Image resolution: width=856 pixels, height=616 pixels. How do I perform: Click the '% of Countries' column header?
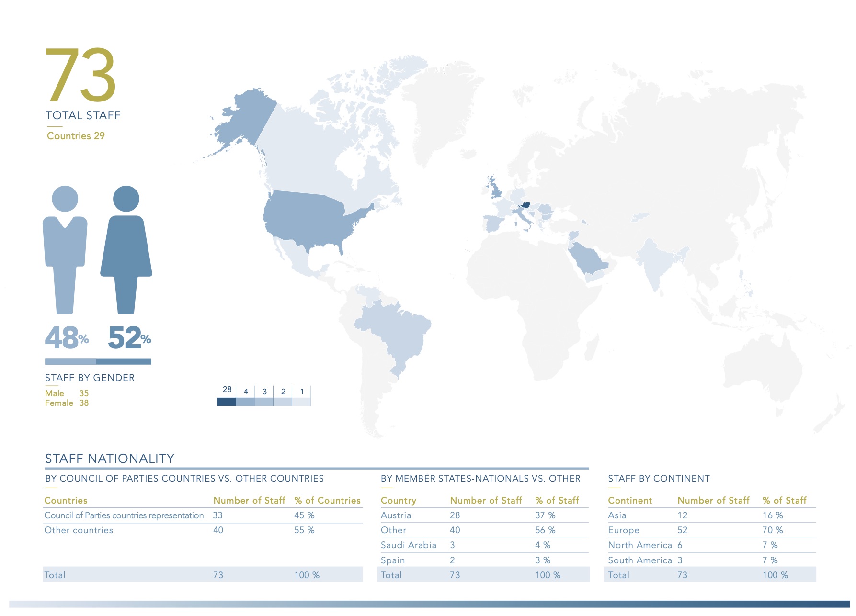tap(327, 500)
